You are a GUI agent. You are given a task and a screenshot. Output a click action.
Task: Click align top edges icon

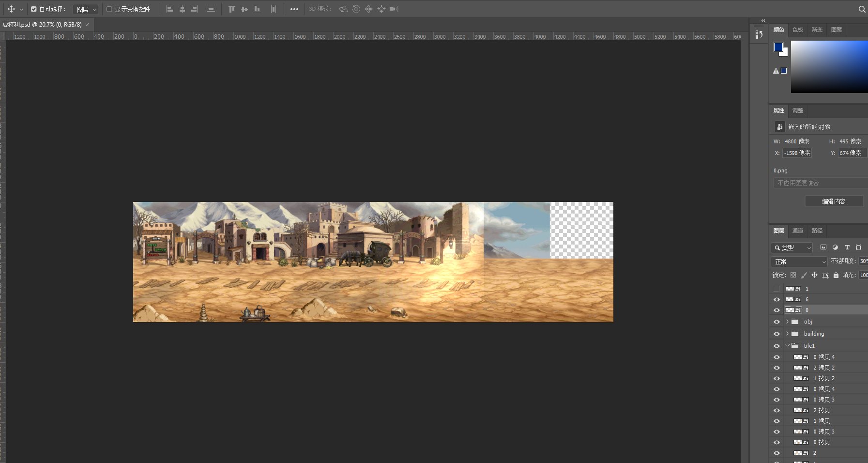click(x=231, y=9)
